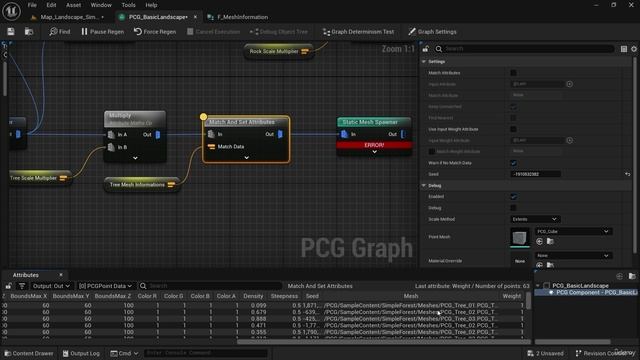Open the Tools menu
Viewport: 640px width, 360px height.
[x=128, y=5]
